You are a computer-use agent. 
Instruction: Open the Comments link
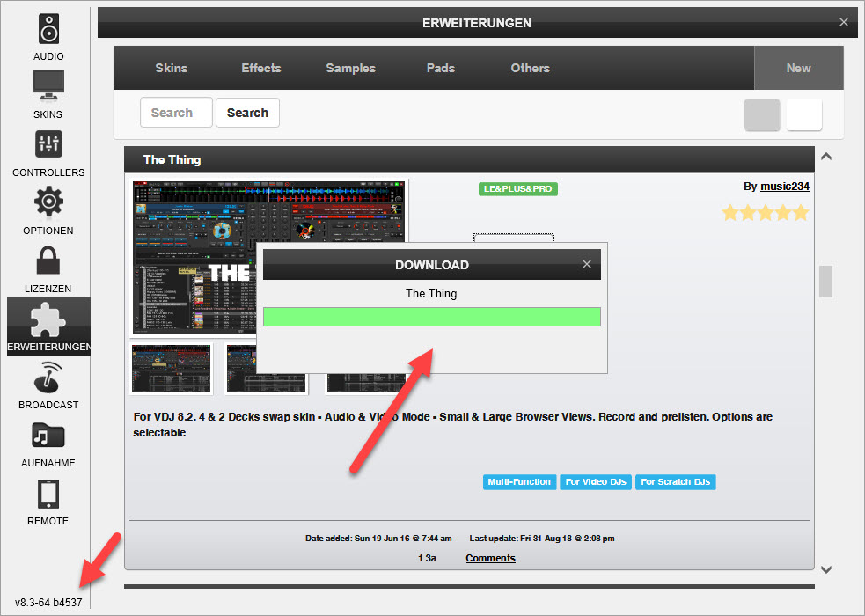(490, 558)
